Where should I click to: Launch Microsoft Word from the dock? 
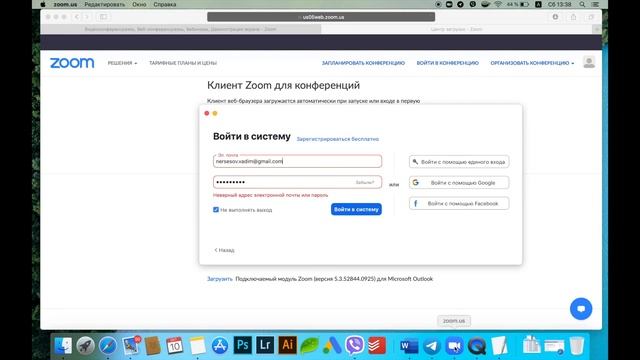[409, 346]
